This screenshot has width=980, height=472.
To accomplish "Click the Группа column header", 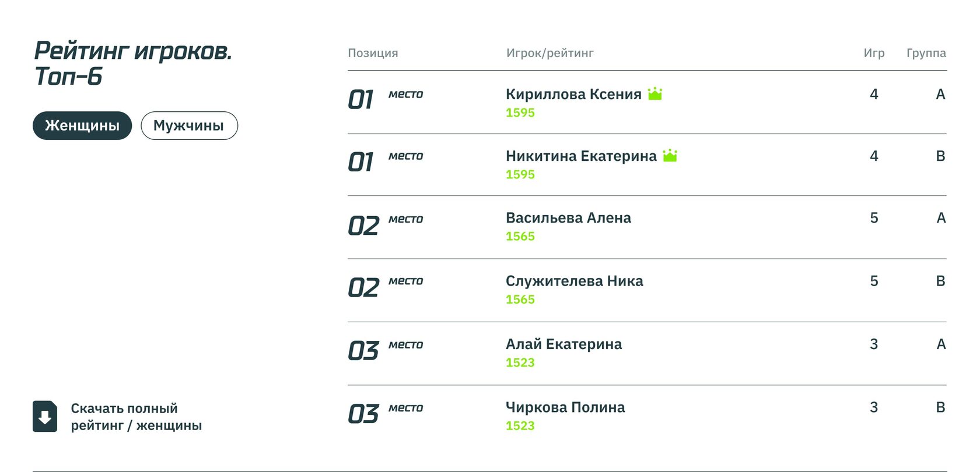I will coord(926,53).
